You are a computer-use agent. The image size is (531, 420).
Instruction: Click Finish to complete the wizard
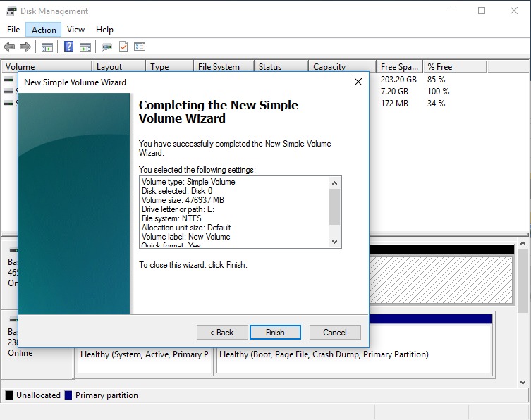coord(275,333)
